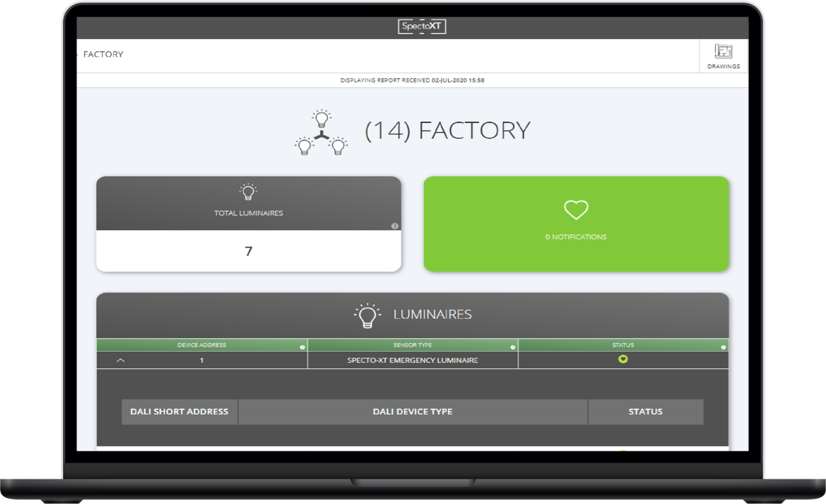Click the green heart status icon for device 1
This screenshot has height=504, width=826.
click(x=623, y=359)
